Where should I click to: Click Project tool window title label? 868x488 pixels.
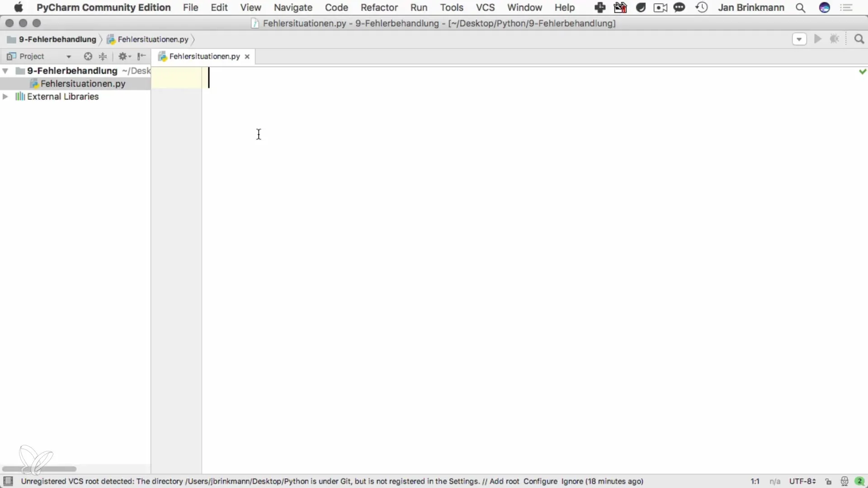32,56
